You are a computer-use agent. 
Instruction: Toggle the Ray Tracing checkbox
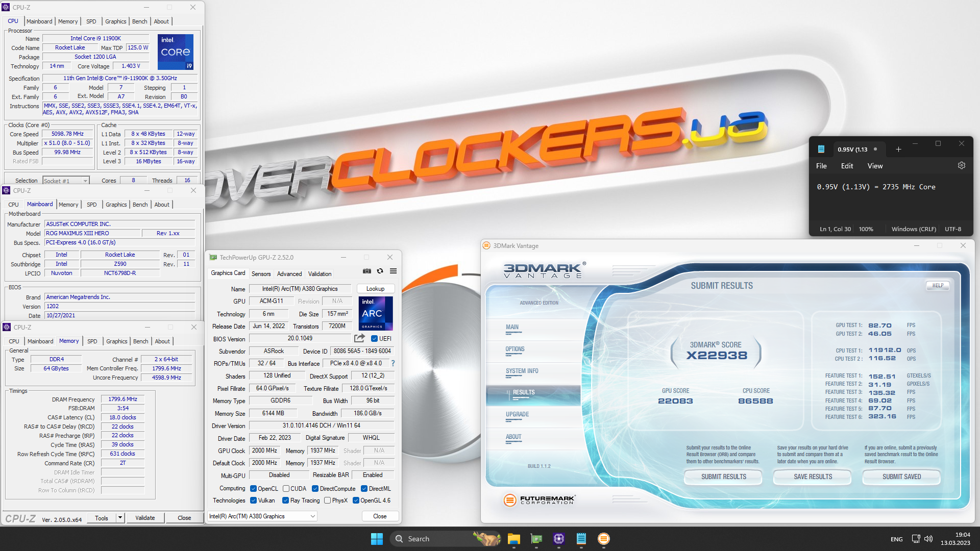[x=285, y=500]
